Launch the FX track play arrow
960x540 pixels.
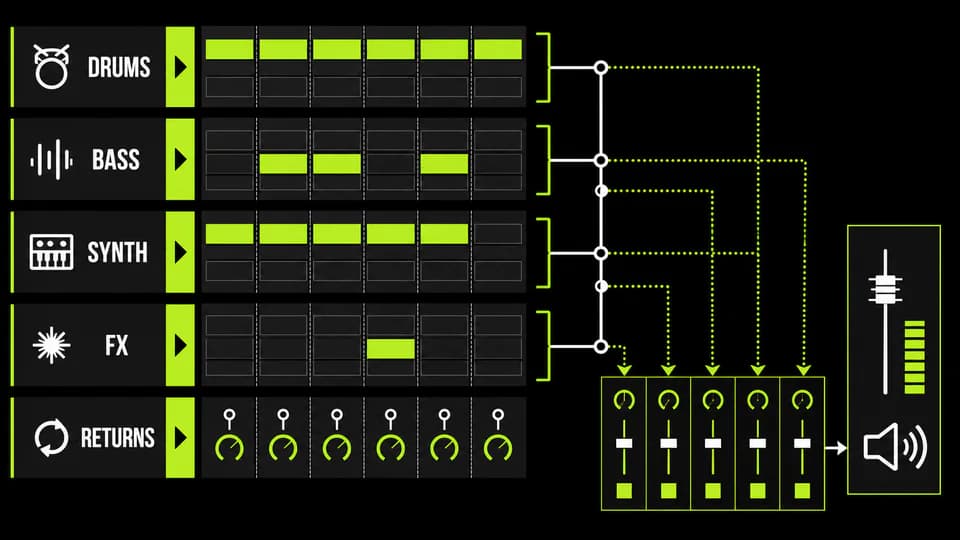coord(180,345)
